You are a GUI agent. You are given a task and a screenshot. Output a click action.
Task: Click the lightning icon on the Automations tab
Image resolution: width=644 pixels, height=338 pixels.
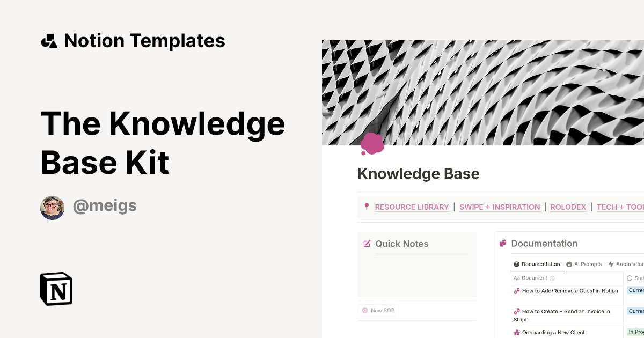pos(611,264)
